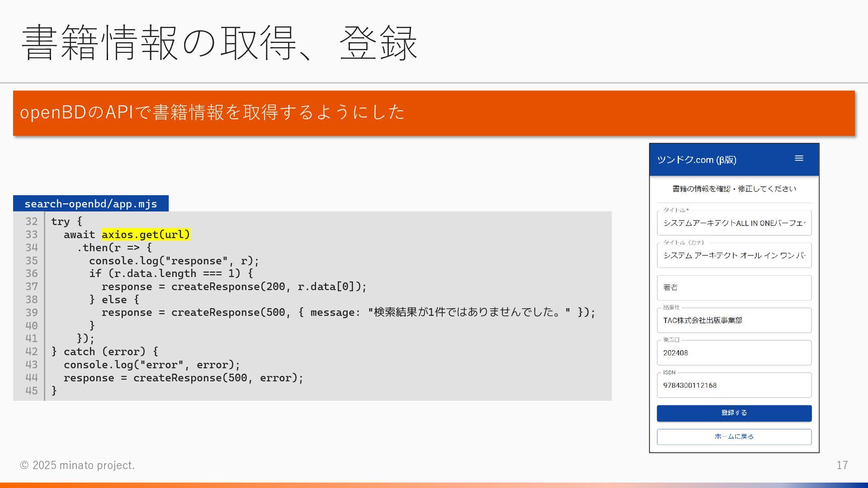The height and width of the screenshot is (488, 868).
Task: Click the タイトル input field
Action: coord(734,223)
